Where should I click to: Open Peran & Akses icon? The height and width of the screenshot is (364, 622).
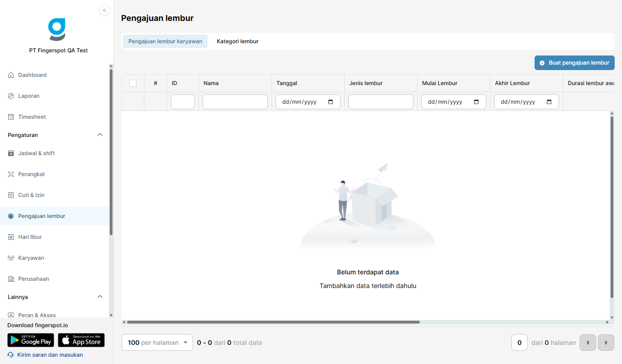click(x=11, y=315)
